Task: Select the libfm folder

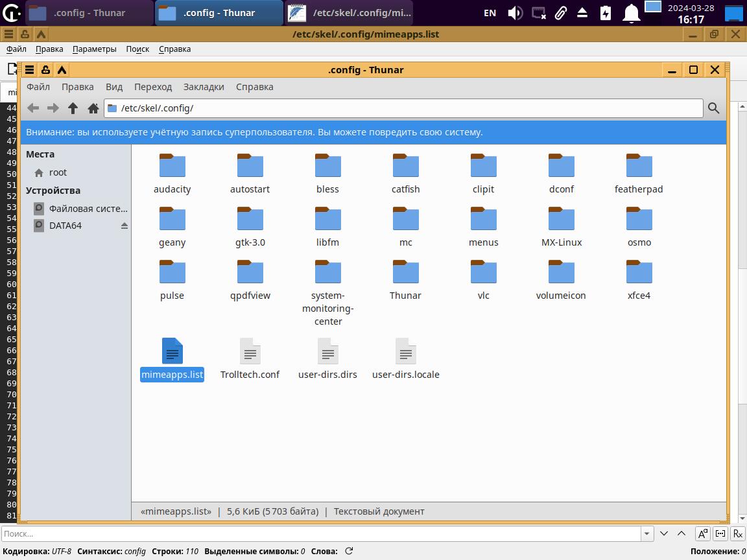Action: pyautogui.click(x=327, y=227)
